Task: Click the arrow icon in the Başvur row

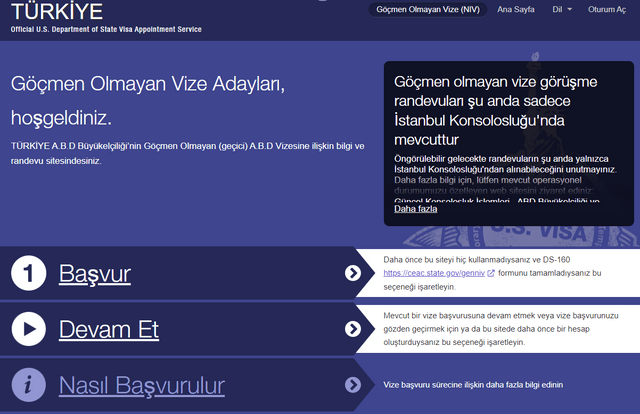Action: [353, 273]
